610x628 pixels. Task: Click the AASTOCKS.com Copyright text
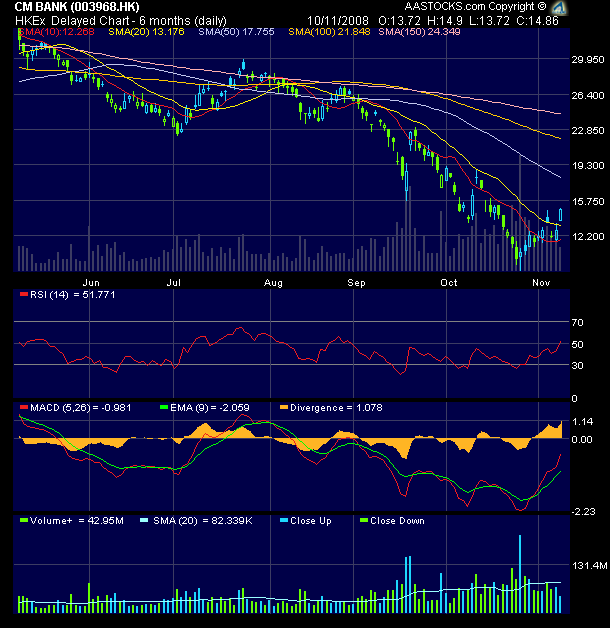point(475,6)
